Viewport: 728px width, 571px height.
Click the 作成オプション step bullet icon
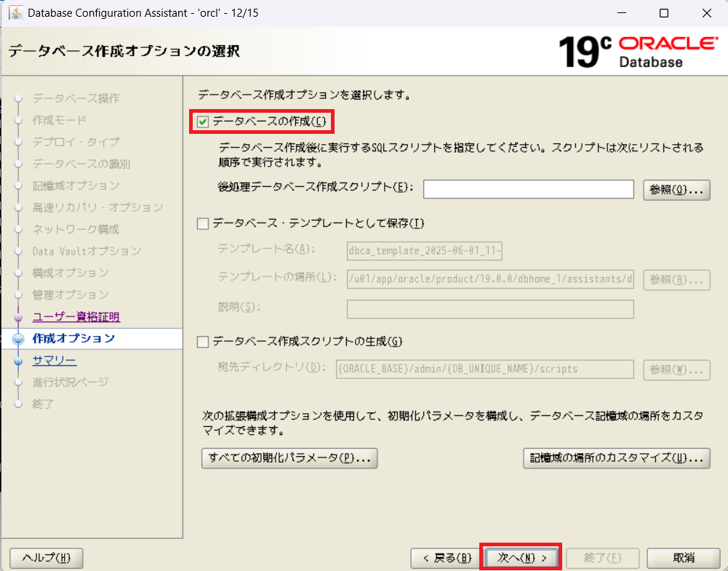click(19, 339)
